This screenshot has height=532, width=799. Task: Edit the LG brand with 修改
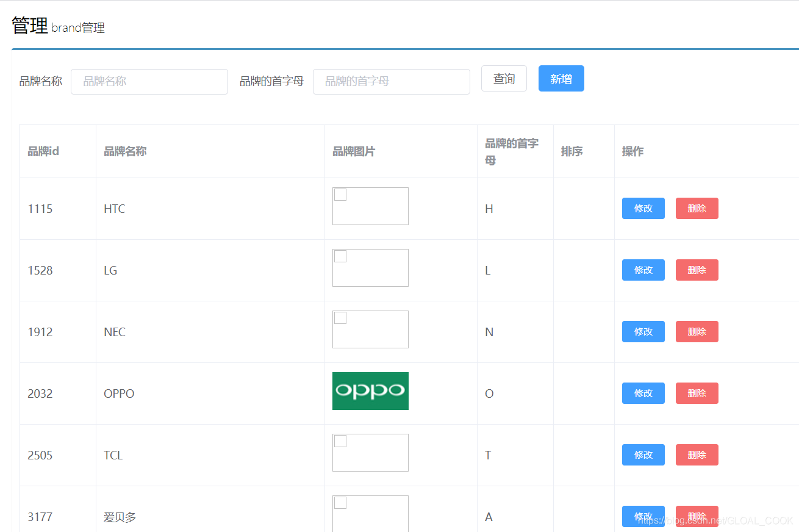coord(643,270)
